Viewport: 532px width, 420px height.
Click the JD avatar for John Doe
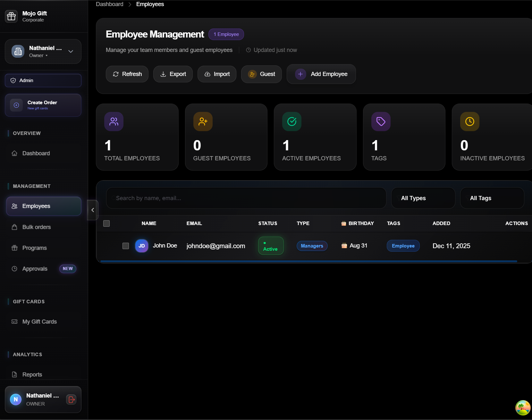[142, 246]
